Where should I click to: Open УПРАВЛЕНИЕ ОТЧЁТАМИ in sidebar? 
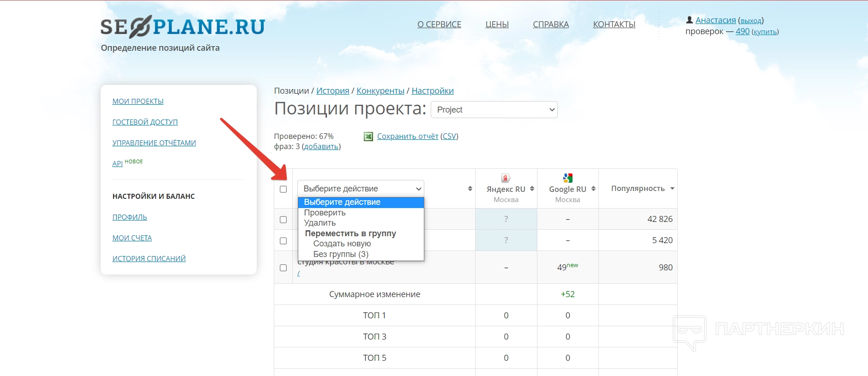(x=154, y=143)
